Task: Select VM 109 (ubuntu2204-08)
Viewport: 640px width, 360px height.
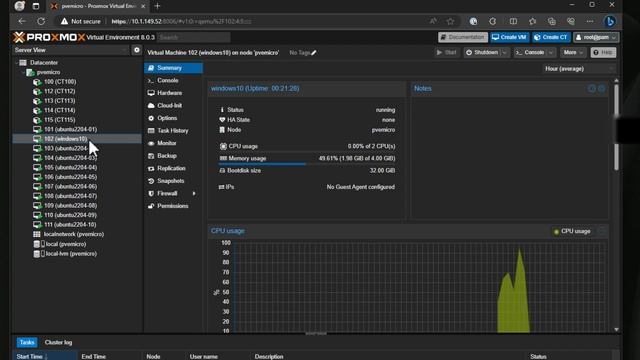Action: (70, 205)
